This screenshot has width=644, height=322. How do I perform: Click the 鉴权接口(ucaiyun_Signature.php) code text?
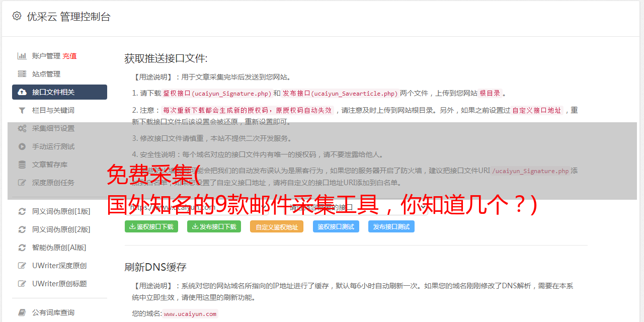coord(217,93)
